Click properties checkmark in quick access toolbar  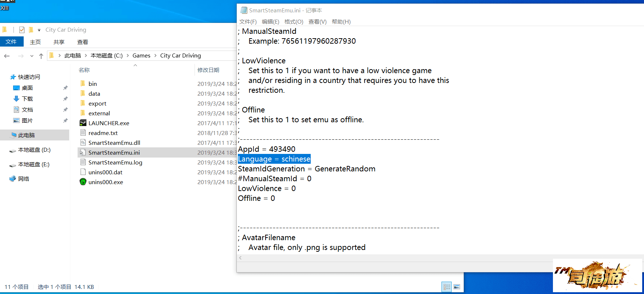pos(22,30)
